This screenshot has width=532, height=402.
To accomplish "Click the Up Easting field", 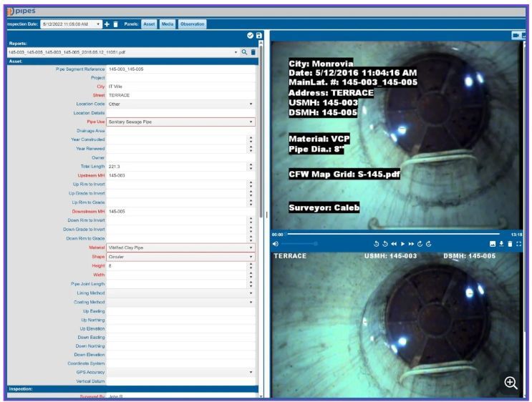I will click(x=181, y=311).
